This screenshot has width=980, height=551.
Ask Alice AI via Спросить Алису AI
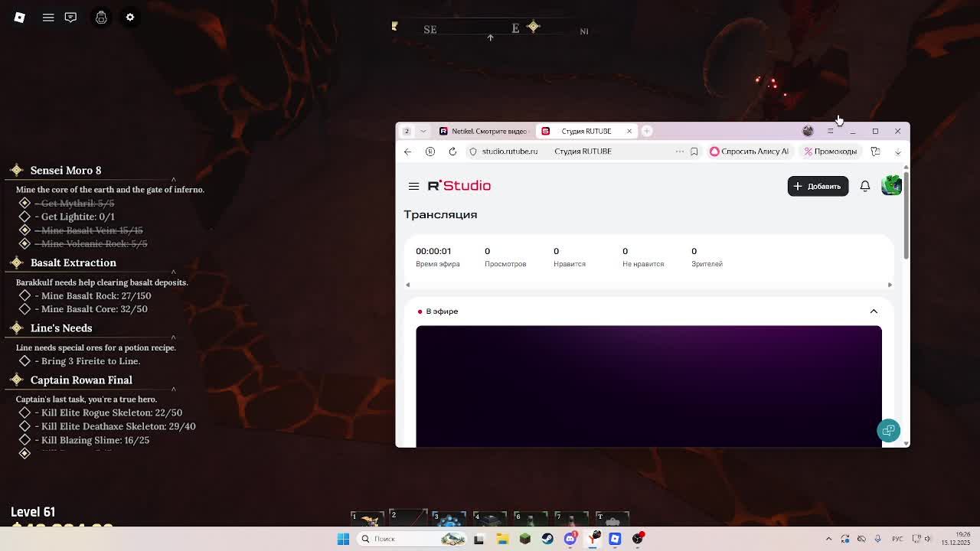750,152
